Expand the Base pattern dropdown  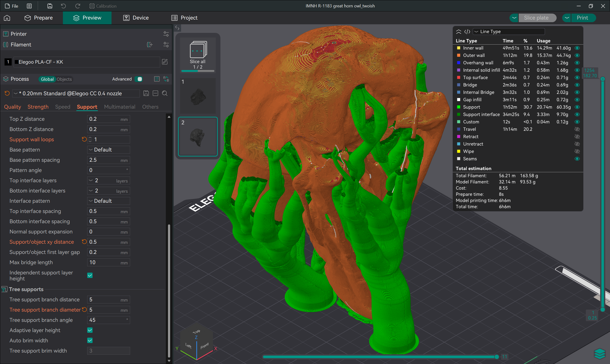point(108,150)
